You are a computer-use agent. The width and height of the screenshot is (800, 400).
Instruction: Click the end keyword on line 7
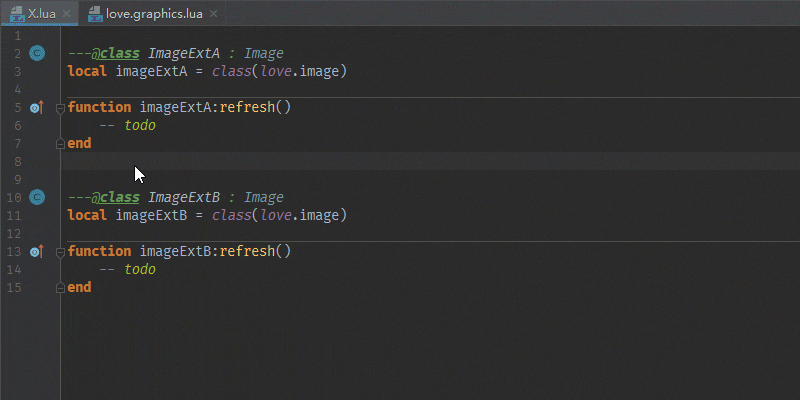pyautogui.click(x=79, y=143)
